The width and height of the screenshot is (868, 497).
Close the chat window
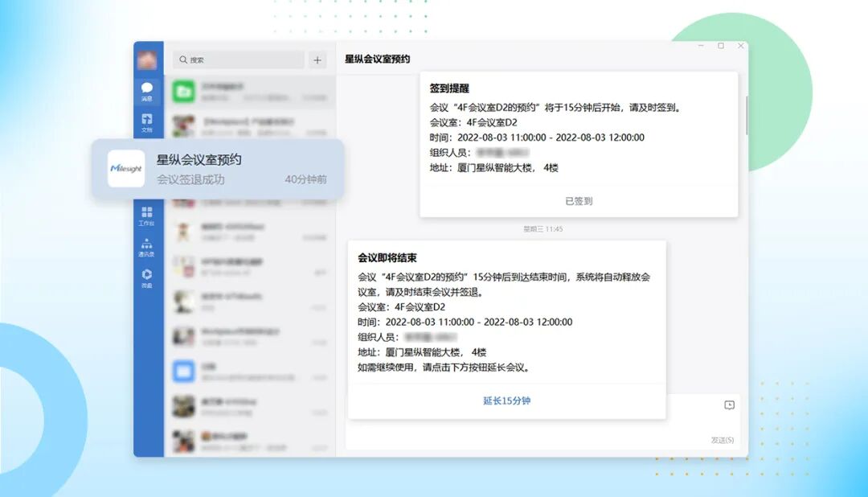(741, 46)
